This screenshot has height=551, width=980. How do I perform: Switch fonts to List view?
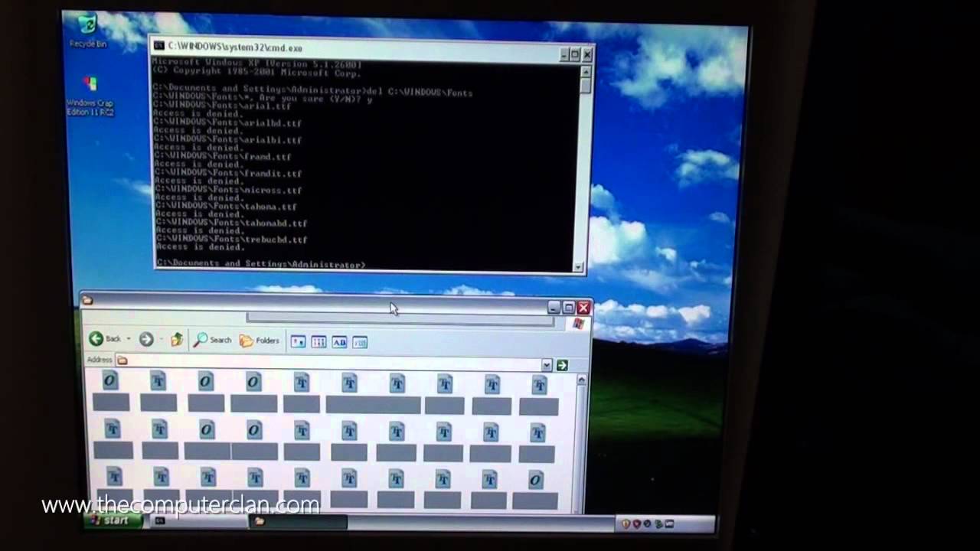318,342
